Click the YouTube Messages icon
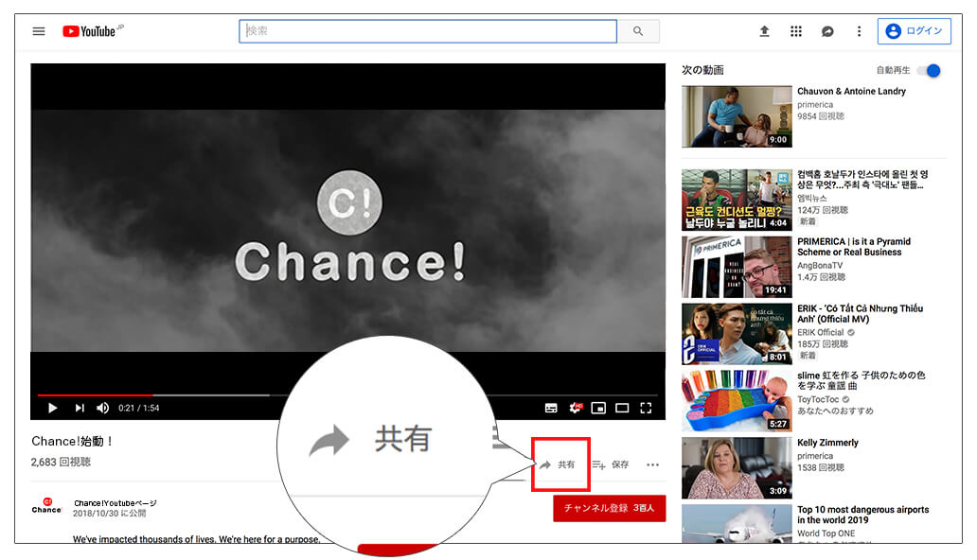This screenshot has width=977, height=560. (826, 30)
